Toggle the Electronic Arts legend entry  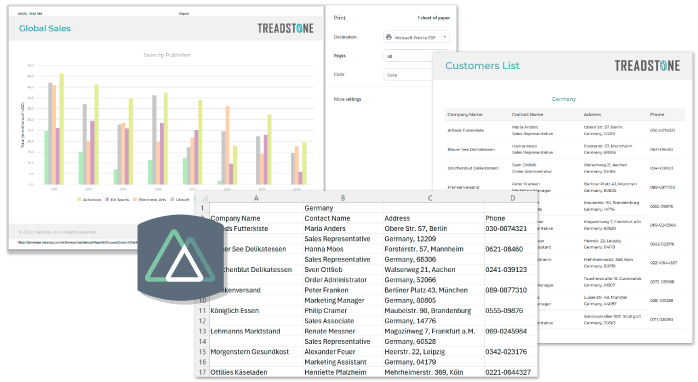(x=149, y=199)
